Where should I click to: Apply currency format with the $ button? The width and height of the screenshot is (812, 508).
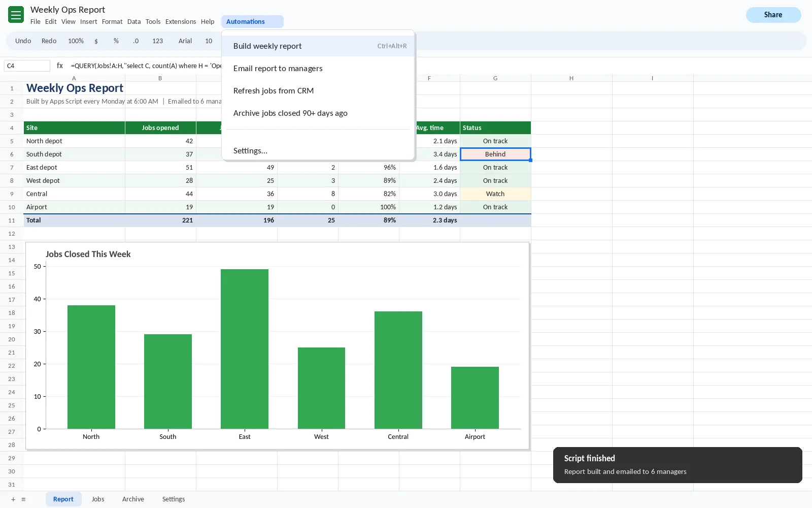click(x=96, y=41)
